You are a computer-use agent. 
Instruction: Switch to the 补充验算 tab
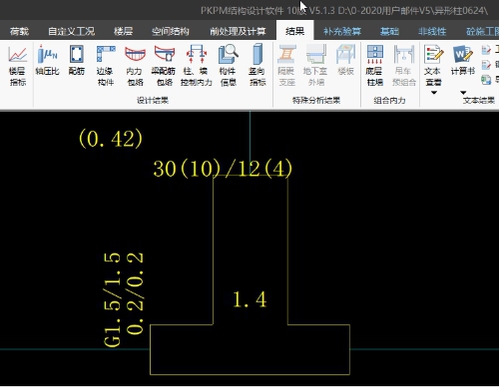(x=342, y=31)
